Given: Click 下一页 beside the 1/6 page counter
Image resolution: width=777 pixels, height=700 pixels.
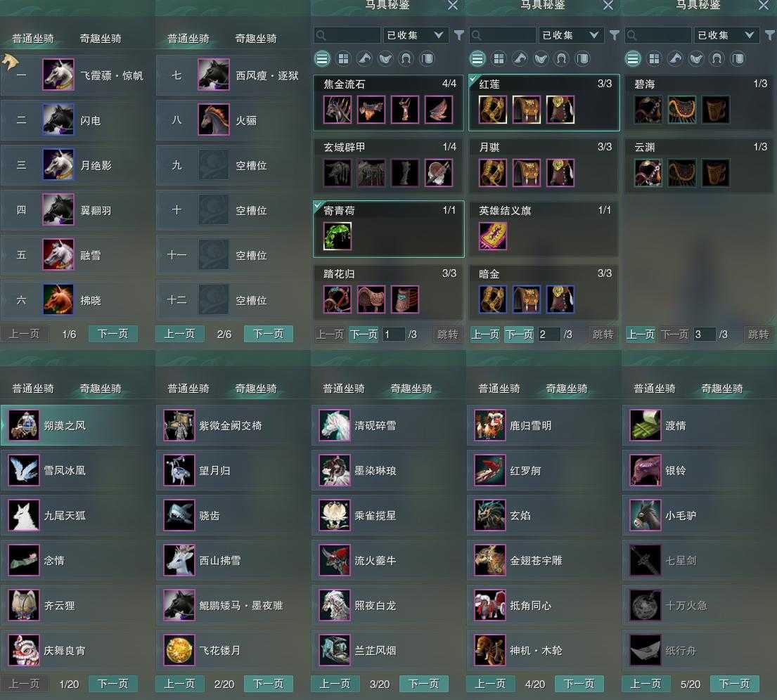Looking at the screenshot, I should coord(113,334).
